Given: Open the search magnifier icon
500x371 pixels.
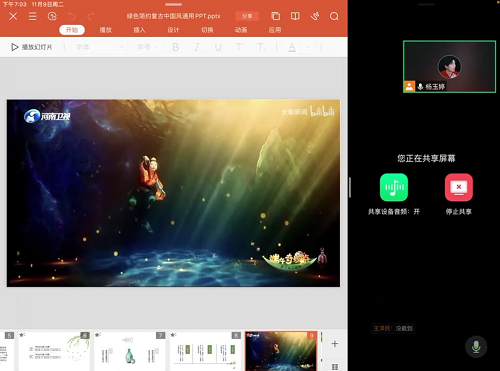Looking at the screenshot, I should click(334, 16).
